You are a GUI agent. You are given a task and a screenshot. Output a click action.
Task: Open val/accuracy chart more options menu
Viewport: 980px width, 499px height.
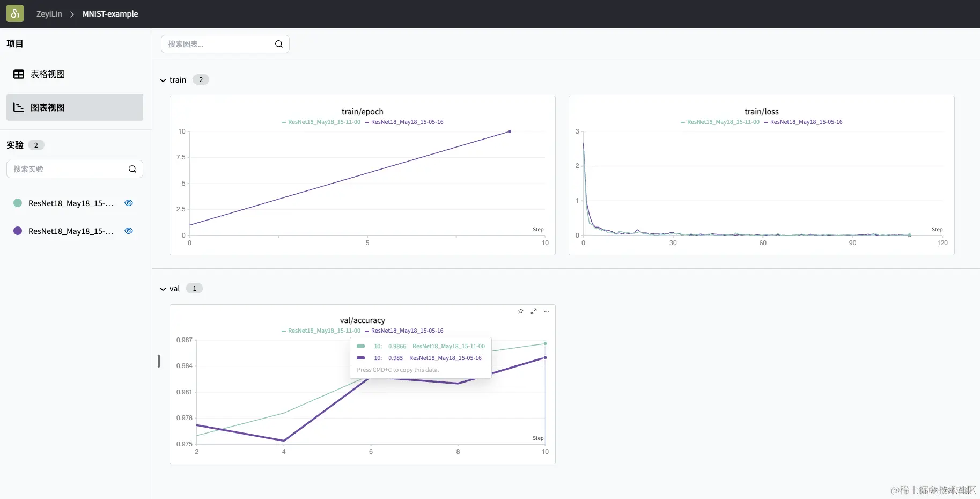coord(547,311)
